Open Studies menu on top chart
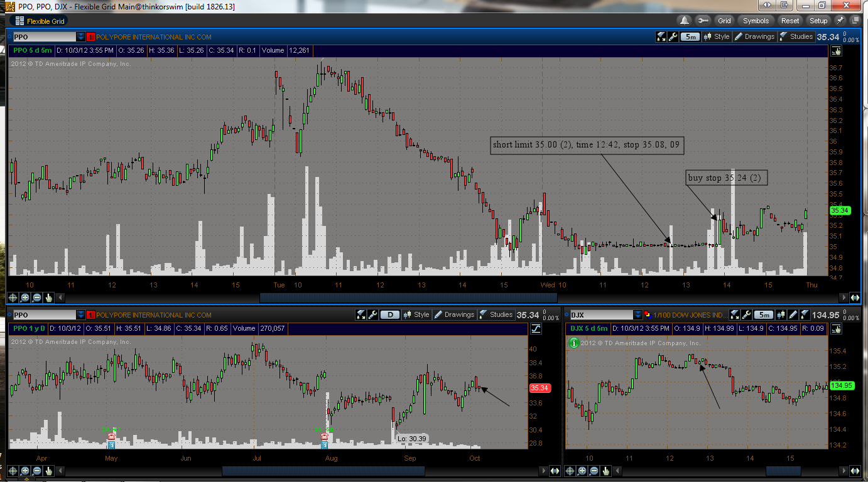This screenshot has width=868, height=482. point(796,36)
